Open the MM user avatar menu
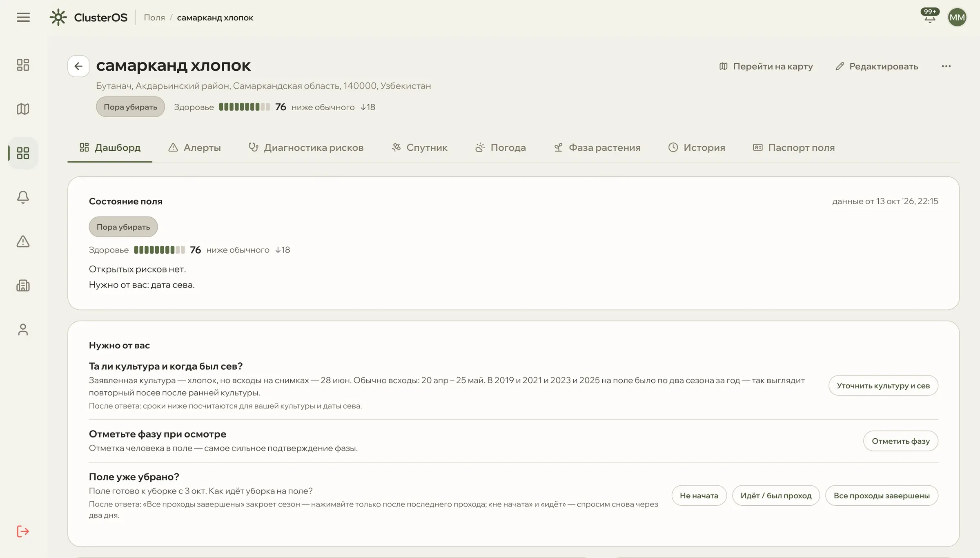The height and width of the screenshot is (558, 980). coord(957,17)
